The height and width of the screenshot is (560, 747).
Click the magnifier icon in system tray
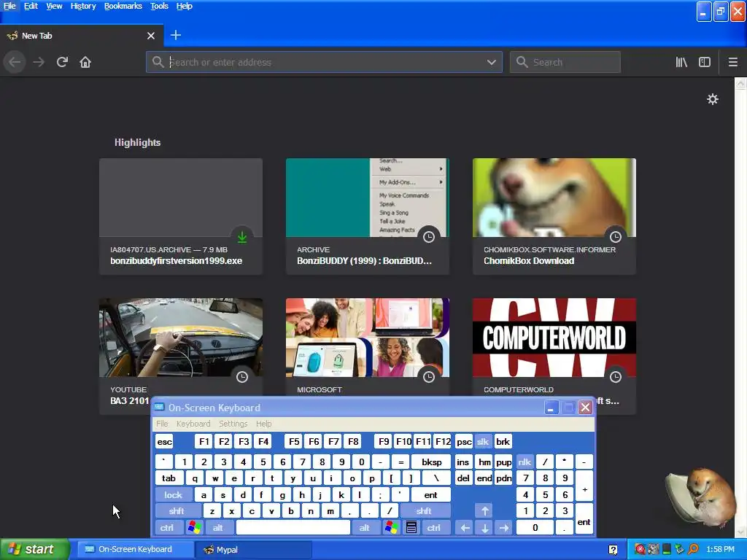(x=694, y=549)
